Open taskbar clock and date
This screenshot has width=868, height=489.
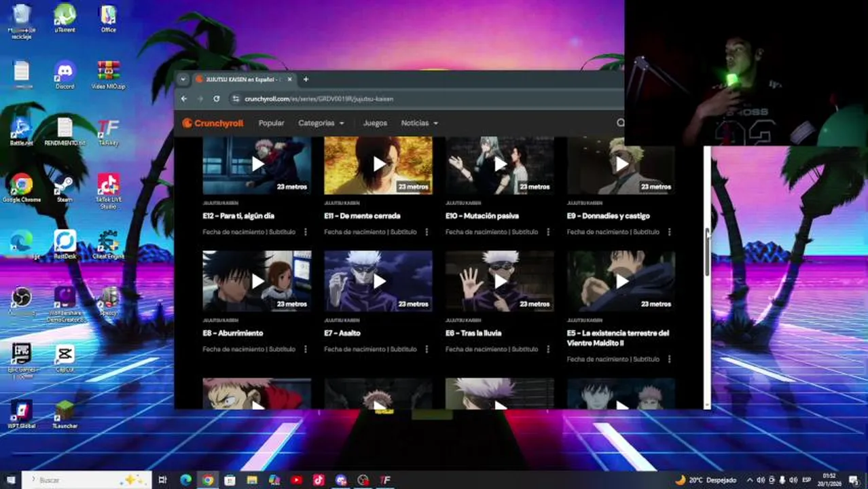click(829, 480)
